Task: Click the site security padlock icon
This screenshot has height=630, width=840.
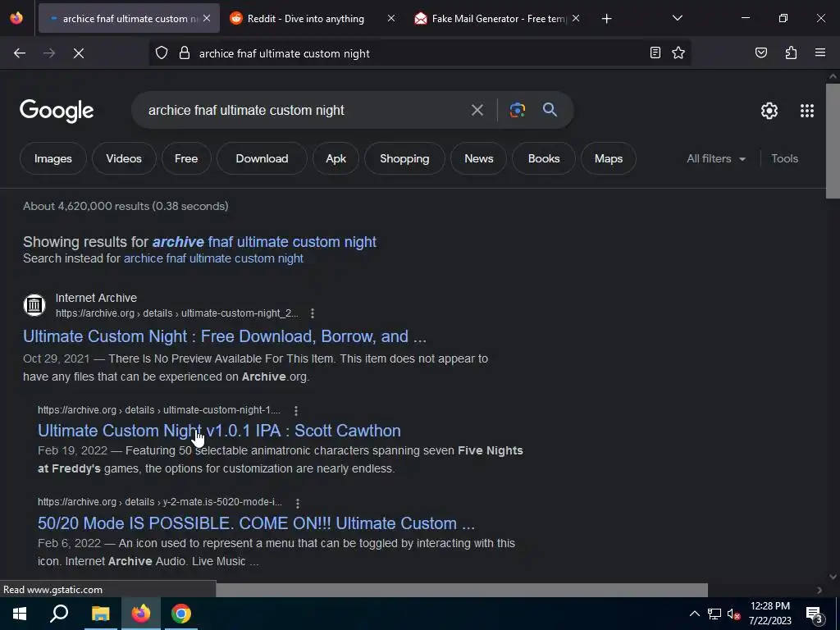Action: [185, 53]
